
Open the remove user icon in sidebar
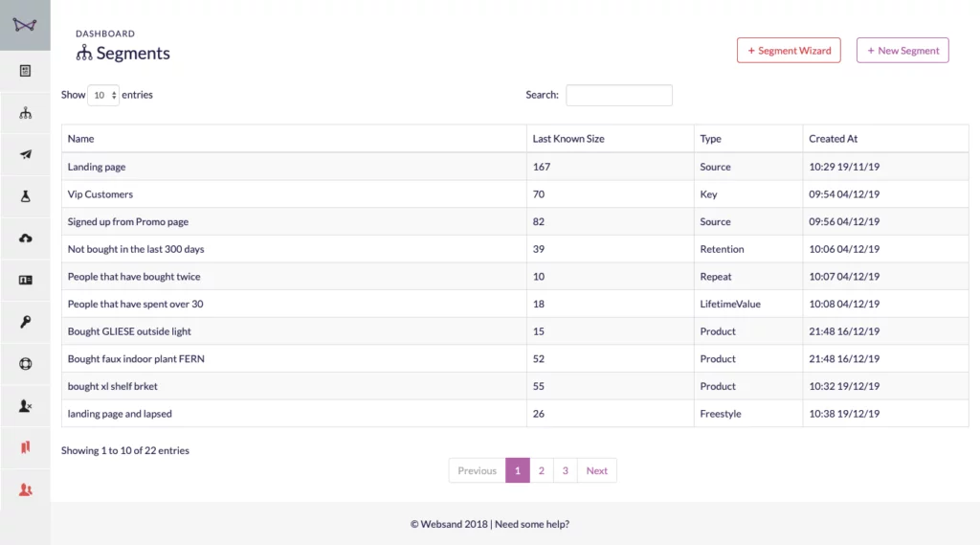[25, 405]
